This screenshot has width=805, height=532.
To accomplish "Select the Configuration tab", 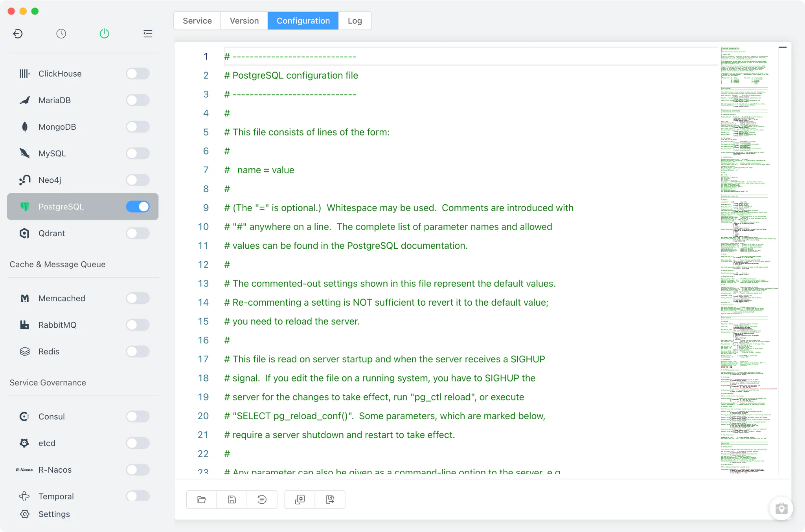I will (x=303, y=21).
